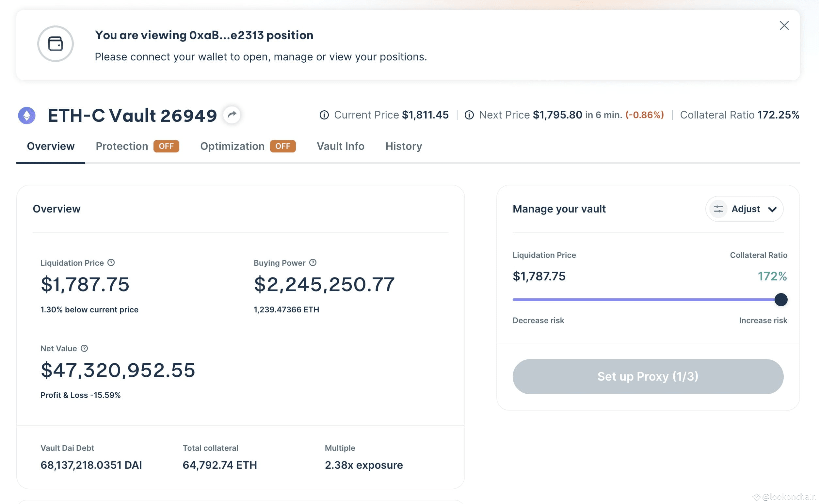
Task: Click the share icon beside ETH-C Vault 26949
Action: pyautogui.click(x=232, y=115)
